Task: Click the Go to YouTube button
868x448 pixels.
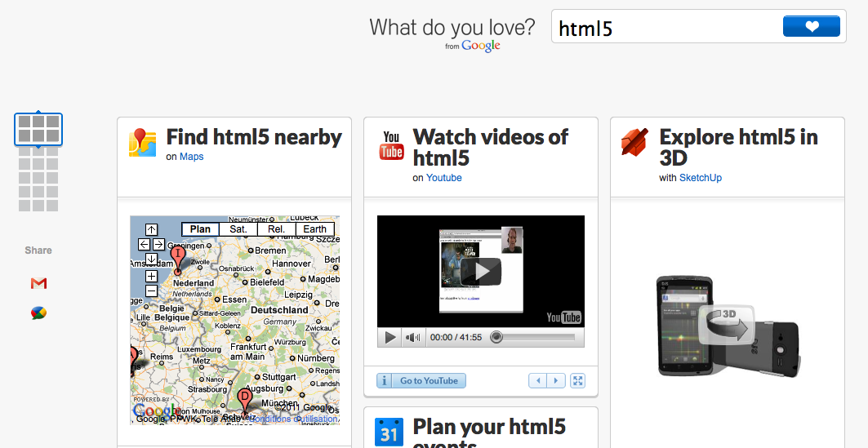Action: (421, 380)
